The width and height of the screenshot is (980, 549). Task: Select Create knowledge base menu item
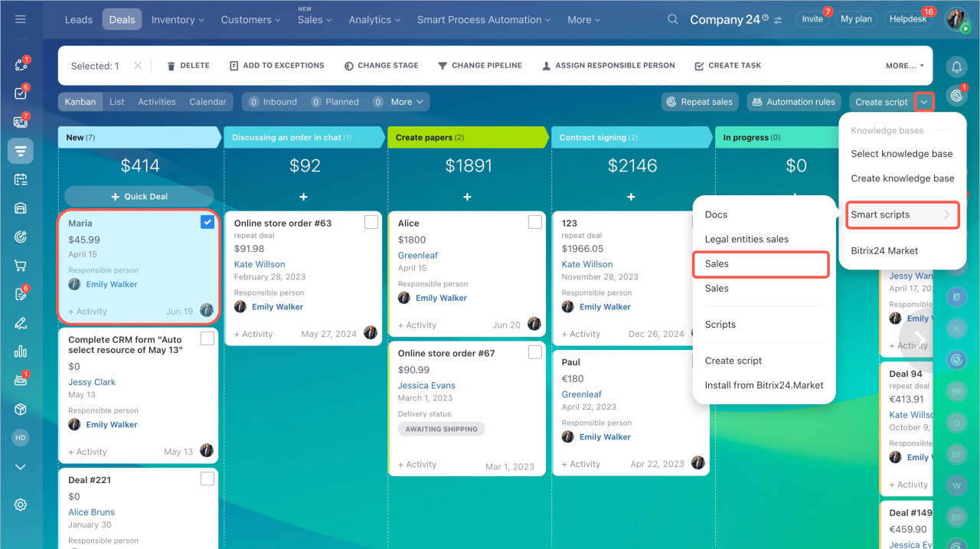902,178
